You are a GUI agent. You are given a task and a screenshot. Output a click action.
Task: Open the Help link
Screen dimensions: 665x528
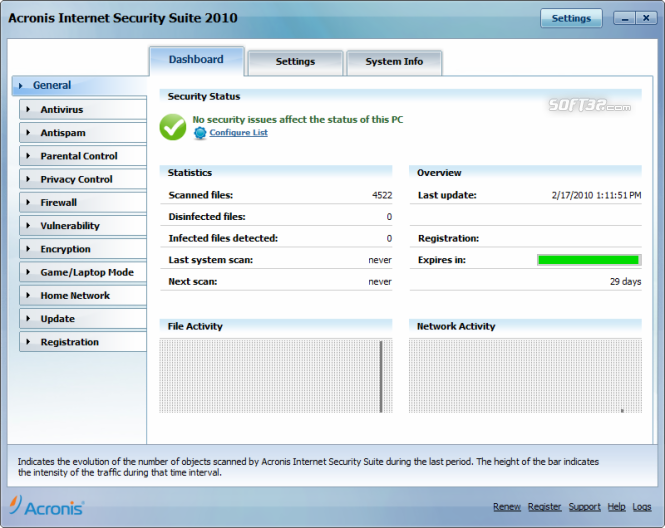pyautogui.click(x=616, y=507)
